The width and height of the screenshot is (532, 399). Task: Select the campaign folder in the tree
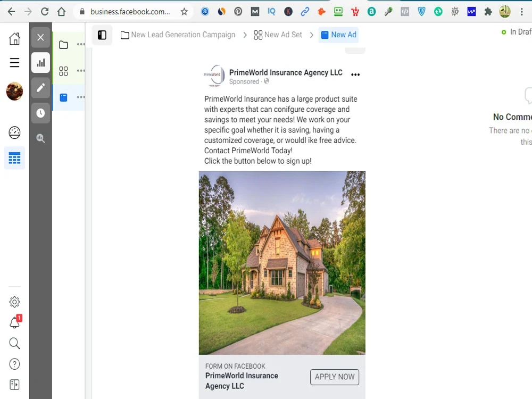tap(63, 45)
